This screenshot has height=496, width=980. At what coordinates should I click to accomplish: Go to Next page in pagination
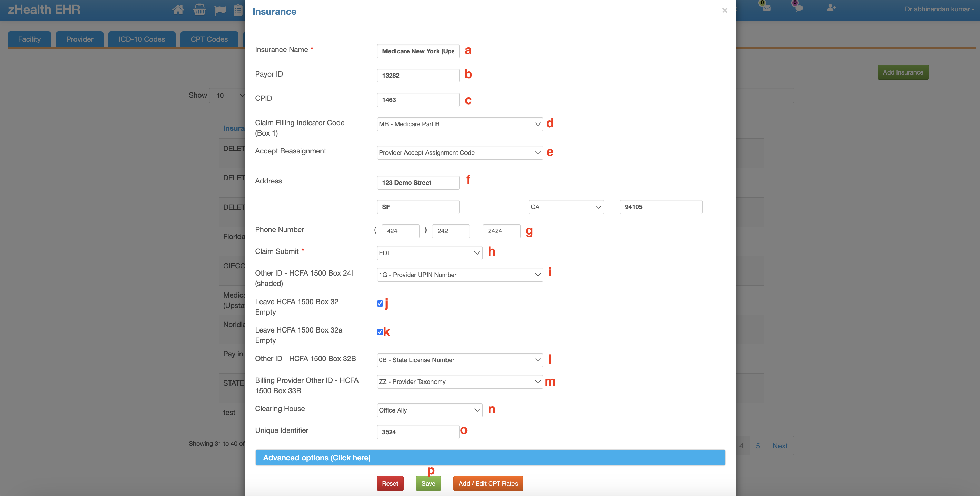click(780, 446)
